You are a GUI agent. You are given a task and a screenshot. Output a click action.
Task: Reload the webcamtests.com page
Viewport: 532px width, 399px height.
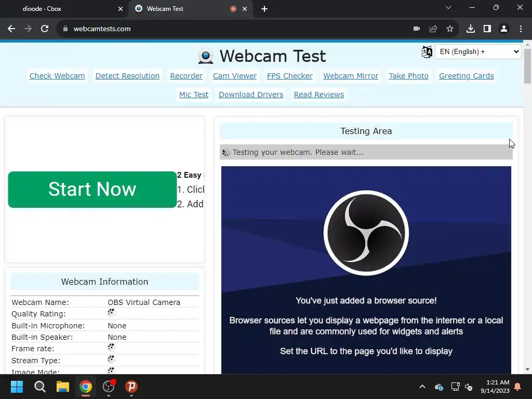[45, 29]
